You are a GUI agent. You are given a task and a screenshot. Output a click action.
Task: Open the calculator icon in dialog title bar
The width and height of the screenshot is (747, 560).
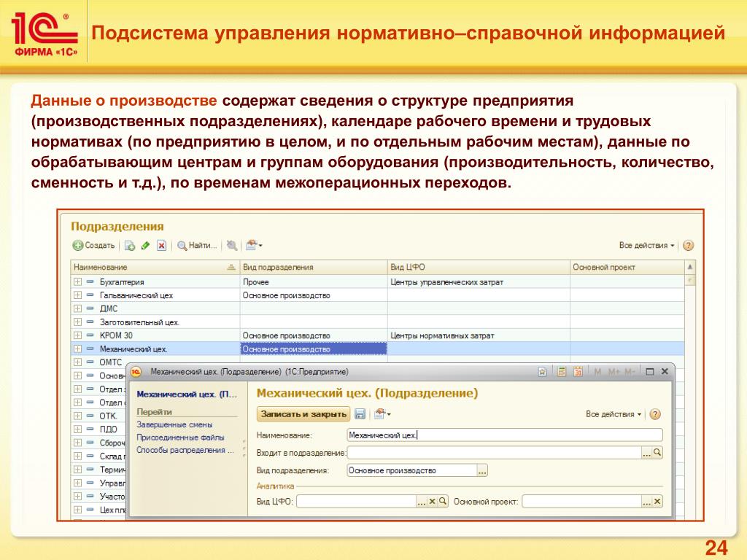pyautogui.click(x=562, y=372)
